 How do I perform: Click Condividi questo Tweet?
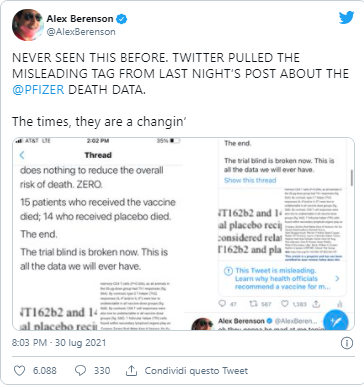pyautogui.click(x=196, y=371)
